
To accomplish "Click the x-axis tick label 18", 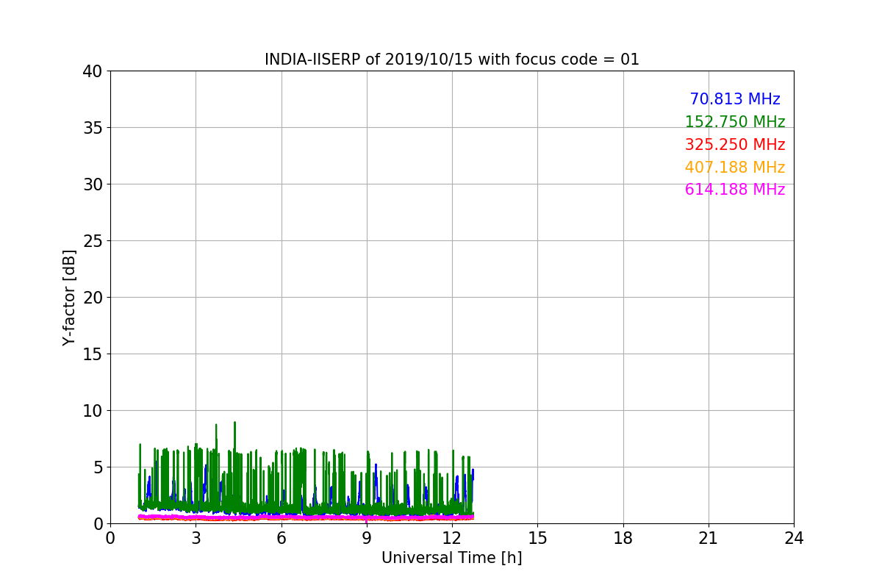I will pos(623,538).
